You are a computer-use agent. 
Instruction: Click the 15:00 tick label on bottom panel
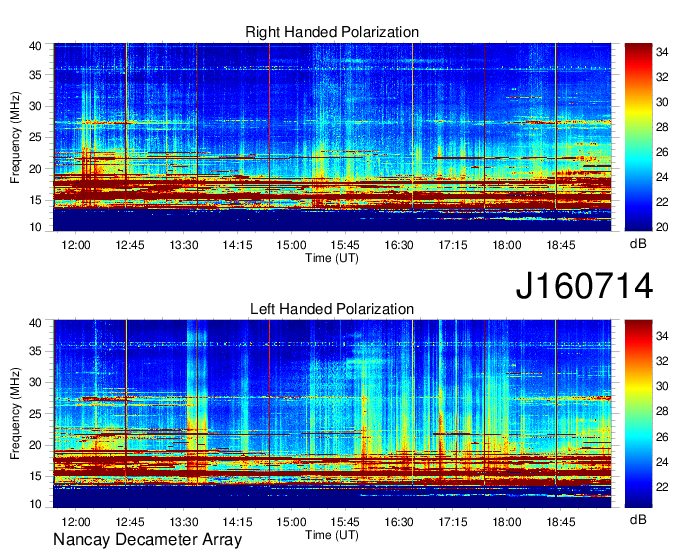tap(291, 521)
